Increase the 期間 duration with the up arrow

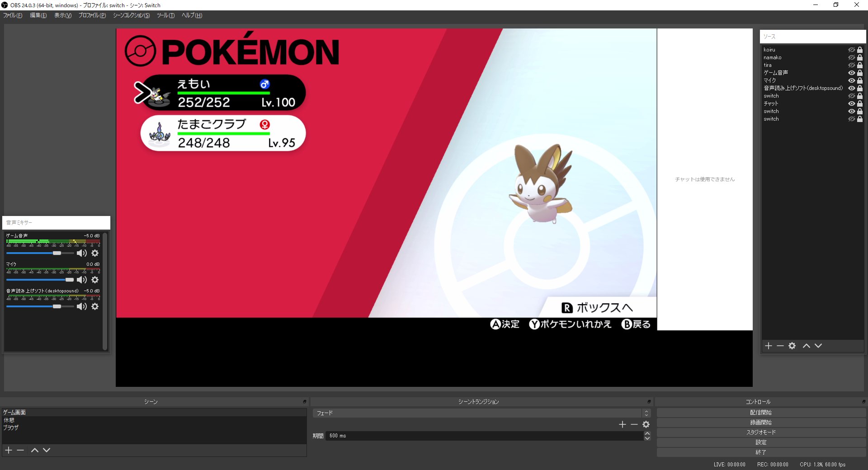[x=647, y=433]
